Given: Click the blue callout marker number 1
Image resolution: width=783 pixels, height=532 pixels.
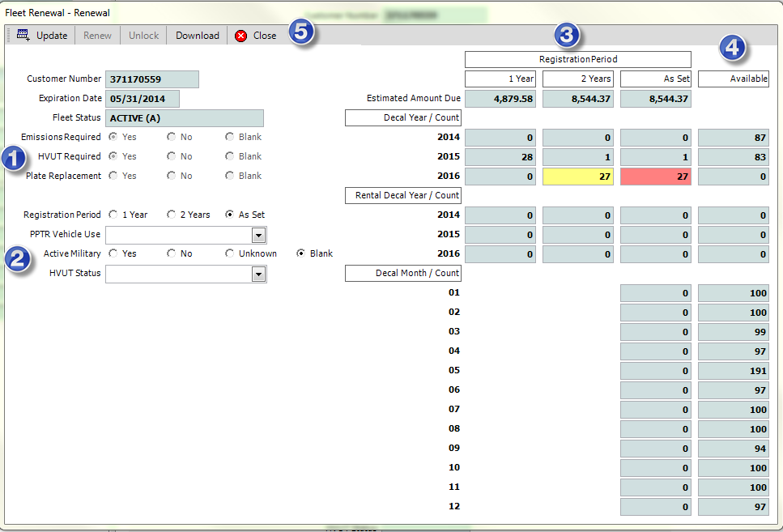Looking at the screenshot, I should click(15, 158).
